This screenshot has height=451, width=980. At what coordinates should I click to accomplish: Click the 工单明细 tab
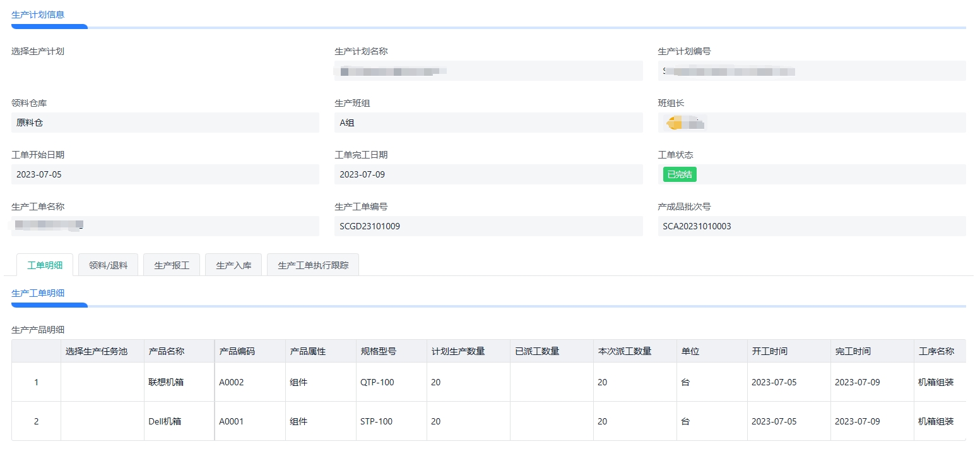click(45, 265)
